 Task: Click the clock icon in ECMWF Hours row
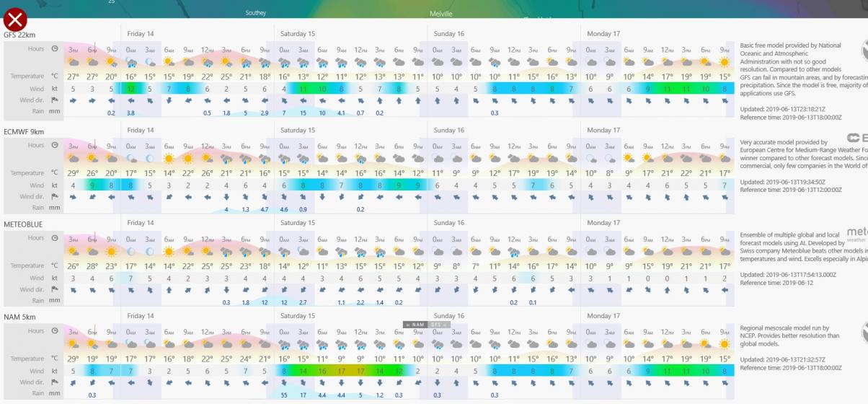pyautogui.click(x=54, y=146)
